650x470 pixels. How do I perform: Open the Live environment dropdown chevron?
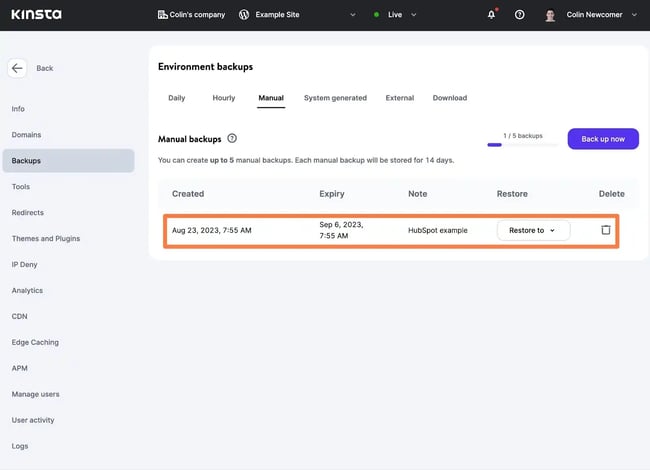point(414,15)
